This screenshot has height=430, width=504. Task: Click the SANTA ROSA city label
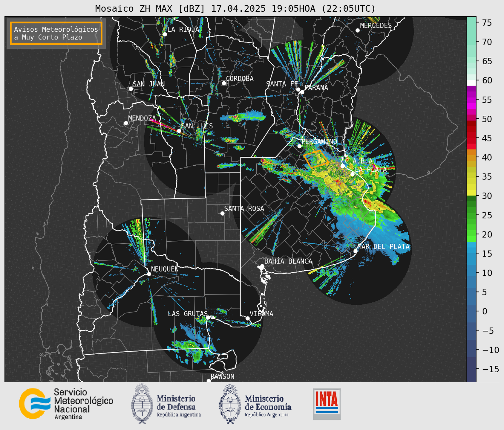click(x=244, y=208)
